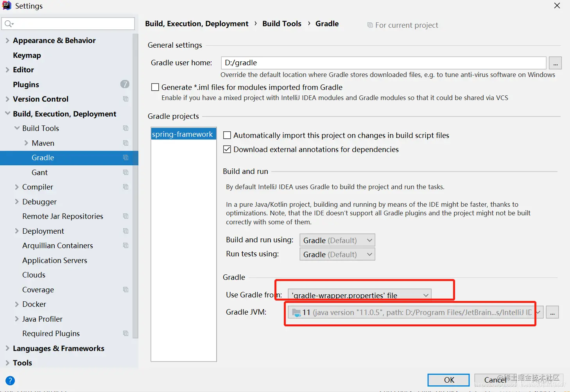Click the Cancel button
This screenshot has height=392, width=570.
point(495,380)
